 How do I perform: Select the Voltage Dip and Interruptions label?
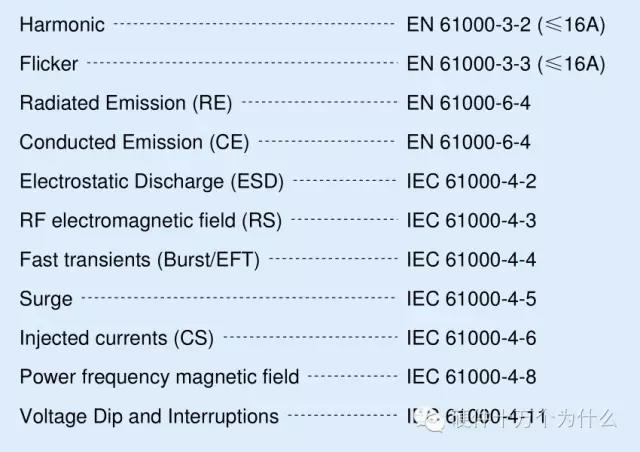149,416
